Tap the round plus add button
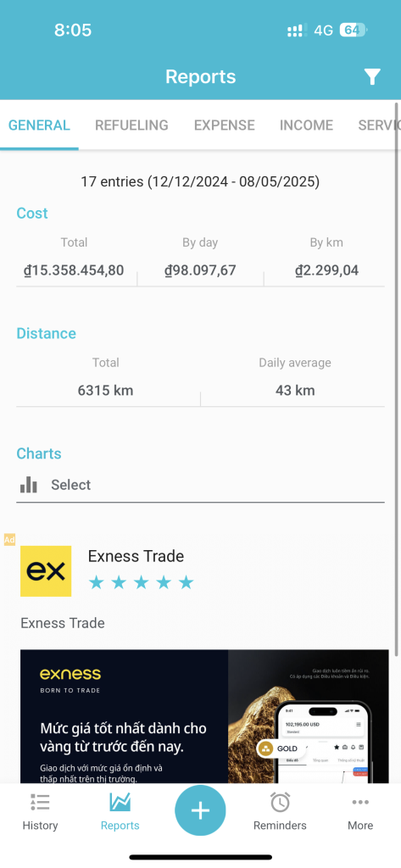401x868 pixels. tap(200, 810)
